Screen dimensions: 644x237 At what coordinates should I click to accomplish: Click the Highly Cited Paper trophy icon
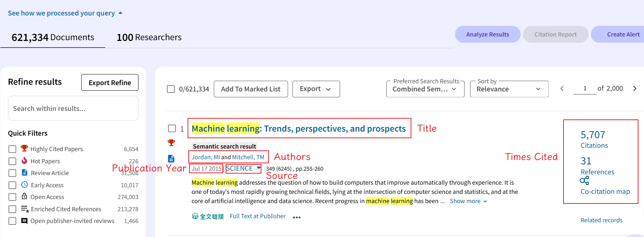[x=171, y=143]
